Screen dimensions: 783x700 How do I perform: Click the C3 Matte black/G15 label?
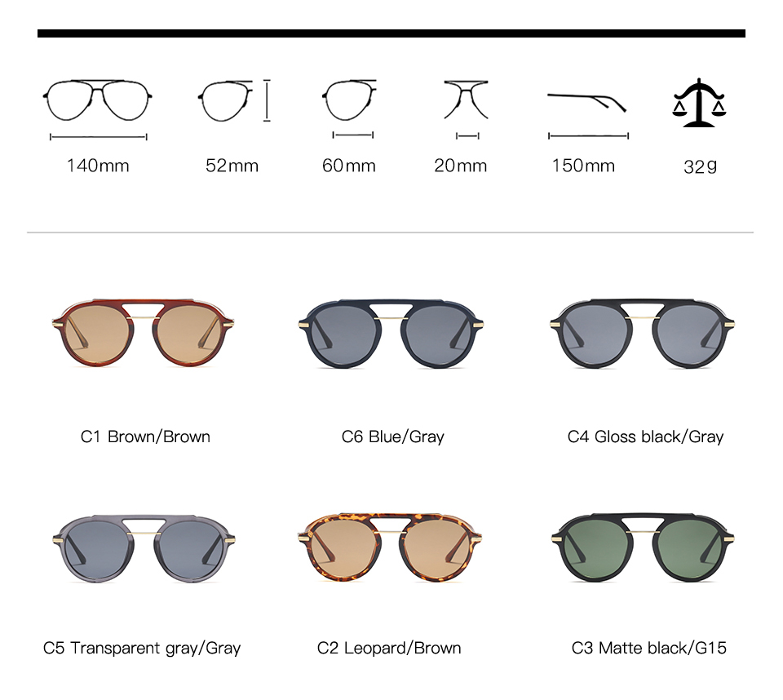click(648, 648)
